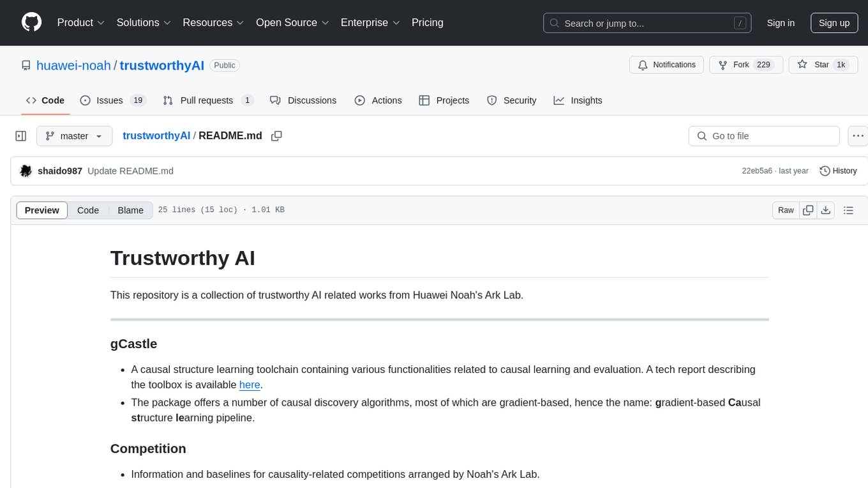The height and width of the screenshot is (488, 868).
Task: Switch to the Issues tab
Action: click(113, 100)
